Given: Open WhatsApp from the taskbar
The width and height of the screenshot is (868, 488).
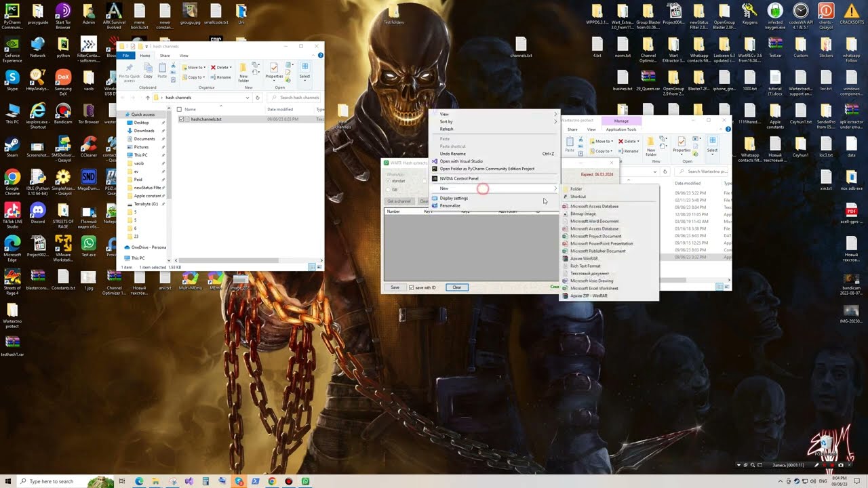Looking at the screenshot, I should (305, 481).
